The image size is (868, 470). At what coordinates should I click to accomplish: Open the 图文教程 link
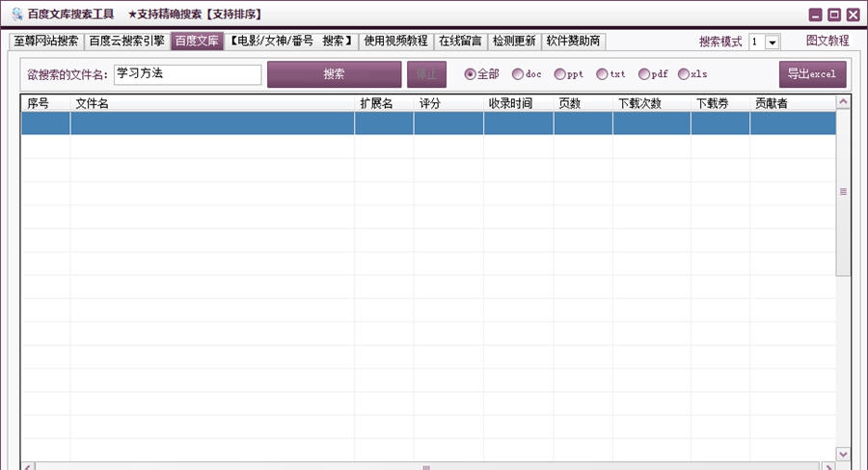click(x=827, y=41)
